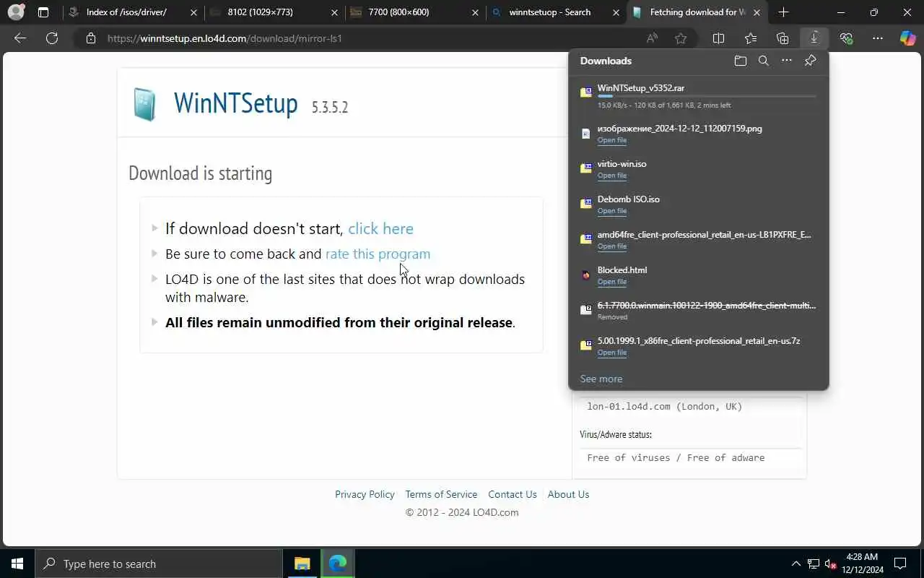Image resolution: width=924 pixels, height=578 pixels.
Task: Open the muted volume icon in tray
Action: click(830, 564)
